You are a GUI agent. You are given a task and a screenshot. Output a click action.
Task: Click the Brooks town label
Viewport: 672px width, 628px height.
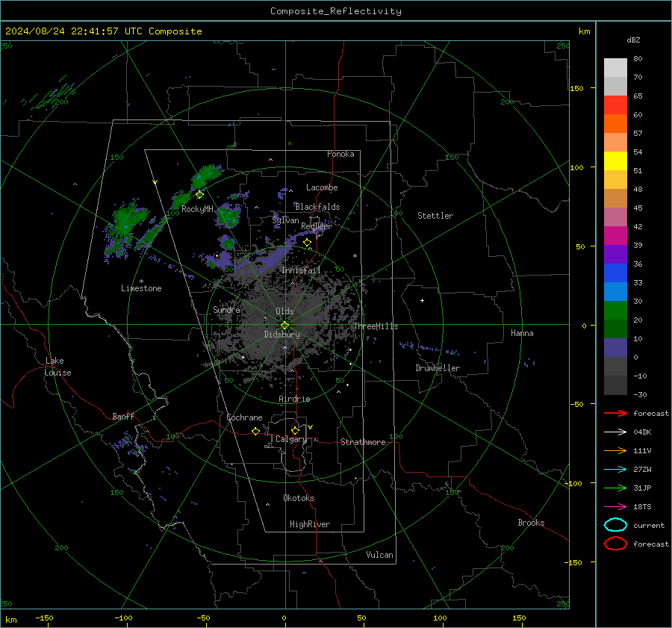(x=531, y=523)
